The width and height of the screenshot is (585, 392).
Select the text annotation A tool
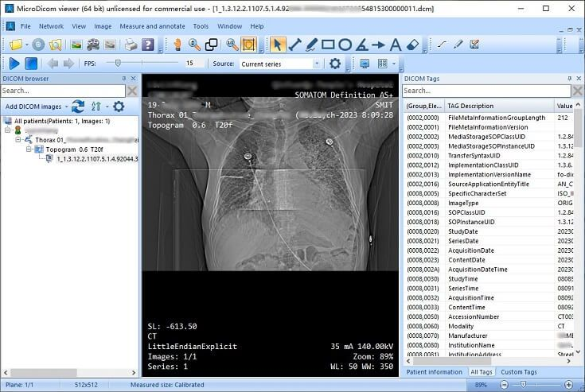tap(396, 45)
